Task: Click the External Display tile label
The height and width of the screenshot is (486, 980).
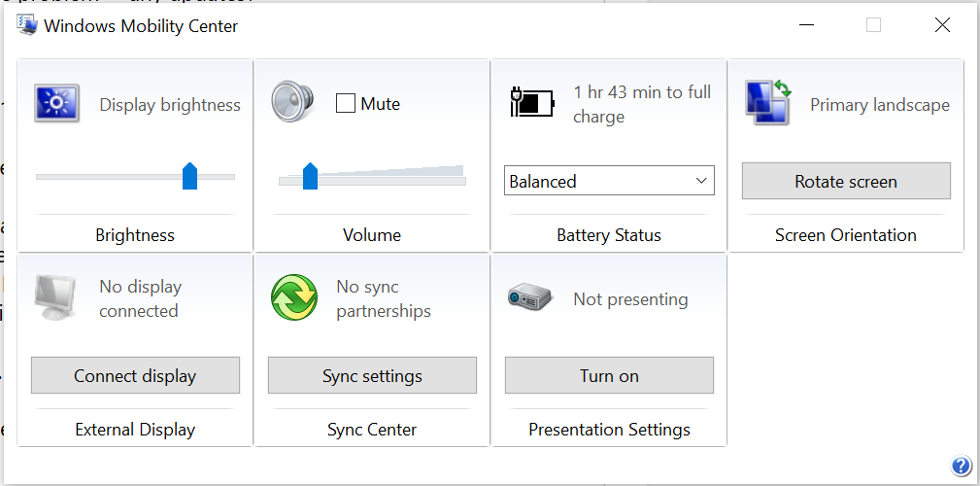Action: coord(135,430)
